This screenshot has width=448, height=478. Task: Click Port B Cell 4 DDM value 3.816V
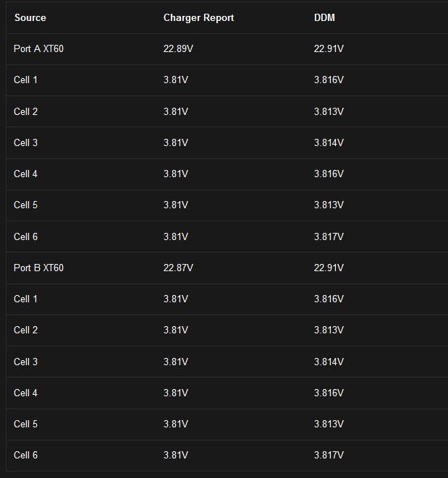(x=329, y=393)
